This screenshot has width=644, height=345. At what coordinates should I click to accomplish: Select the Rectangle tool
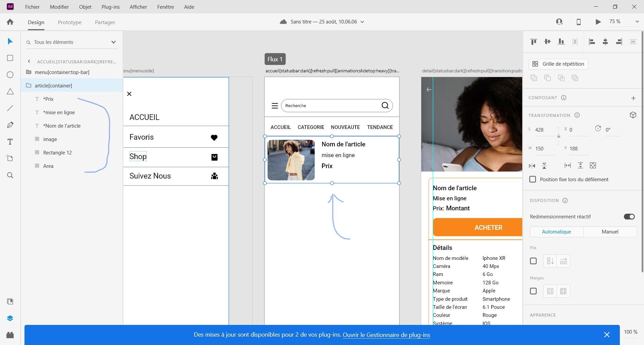[10, 58]
